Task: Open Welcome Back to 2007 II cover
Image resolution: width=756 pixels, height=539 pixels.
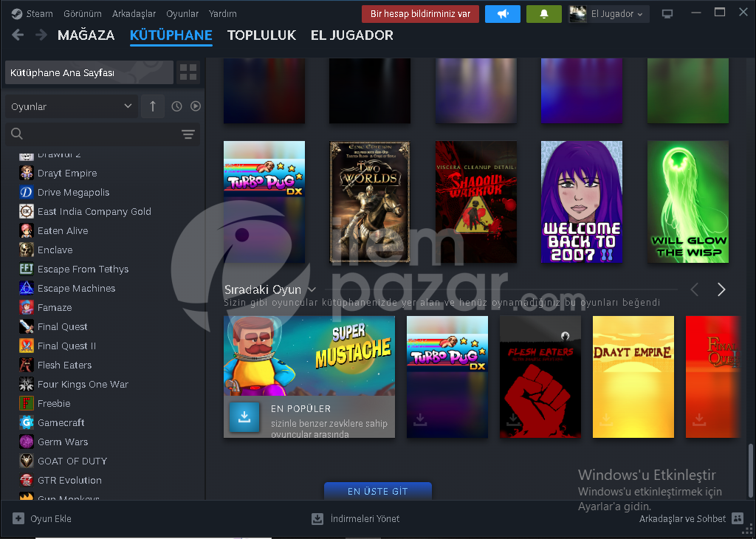Action: [x=582, y=202]
